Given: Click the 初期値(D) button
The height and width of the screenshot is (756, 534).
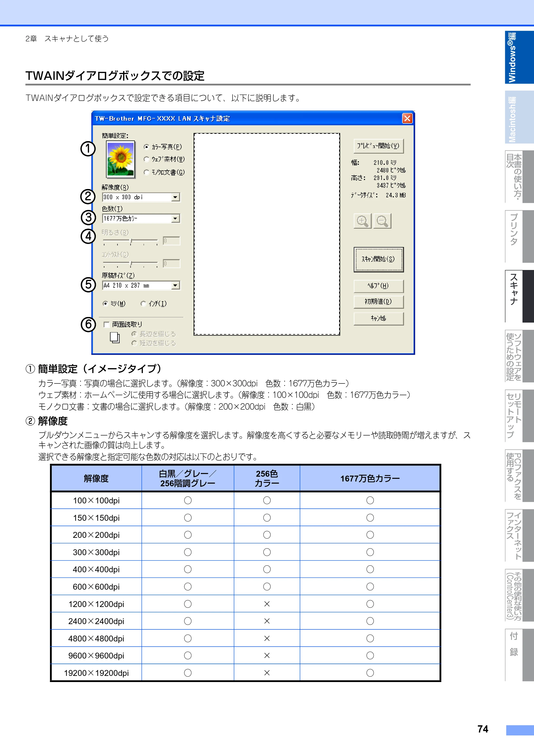Looking at the screenshot, I should (x=379, y=301).
